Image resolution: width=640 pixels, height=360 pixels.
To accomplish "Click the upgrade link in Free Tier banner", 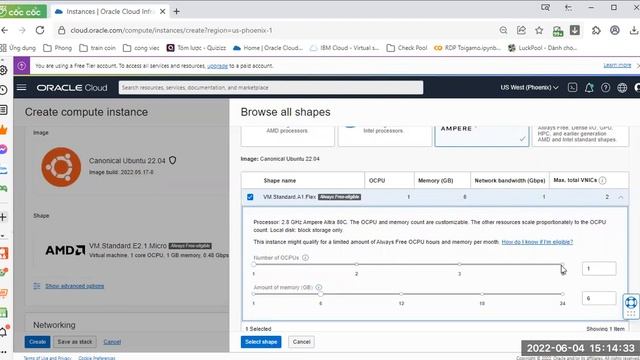I will (217, 66).
